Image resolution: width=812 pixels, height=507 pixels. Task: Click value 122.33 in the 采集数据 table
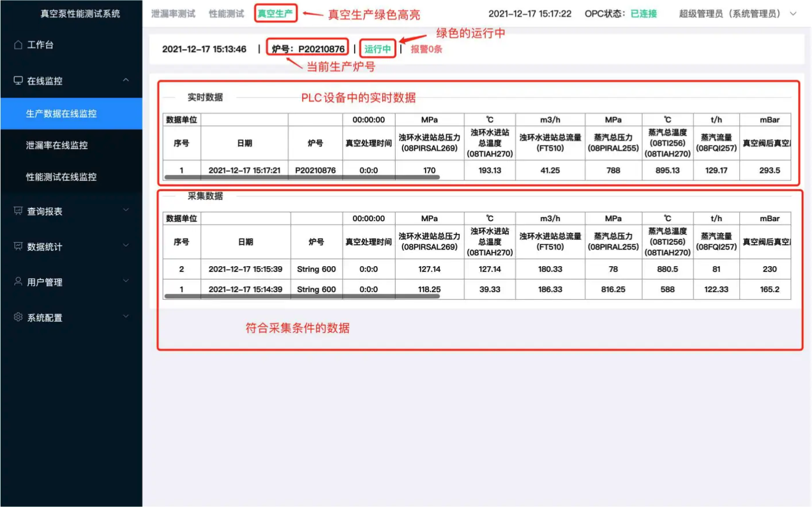coord(716,289)
